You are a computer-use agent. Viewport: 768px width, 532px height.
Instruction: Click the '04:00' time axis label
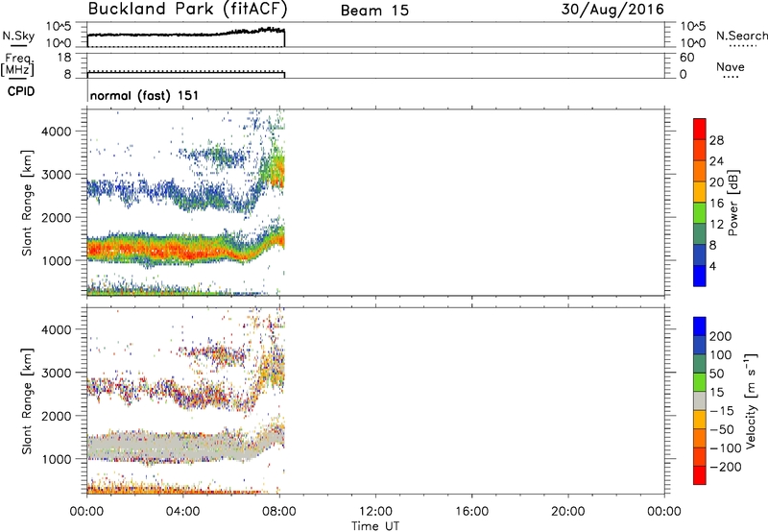click(182, 512)
